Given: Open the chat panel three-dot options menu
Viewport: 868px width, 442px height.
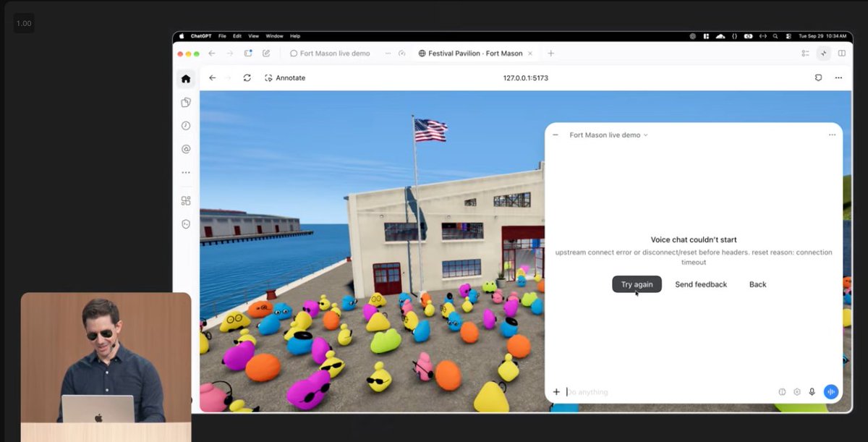Looking at the screenshot, I should tap(832, 135).
